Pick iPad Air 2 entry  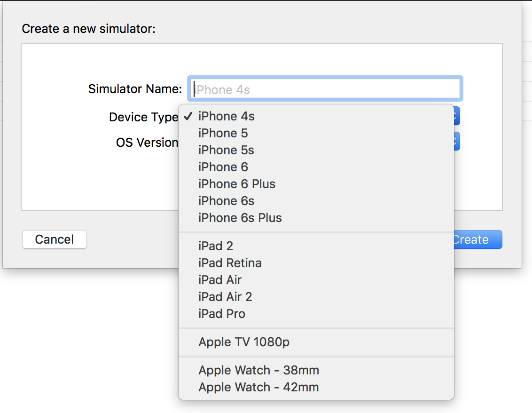coord(316,297)
